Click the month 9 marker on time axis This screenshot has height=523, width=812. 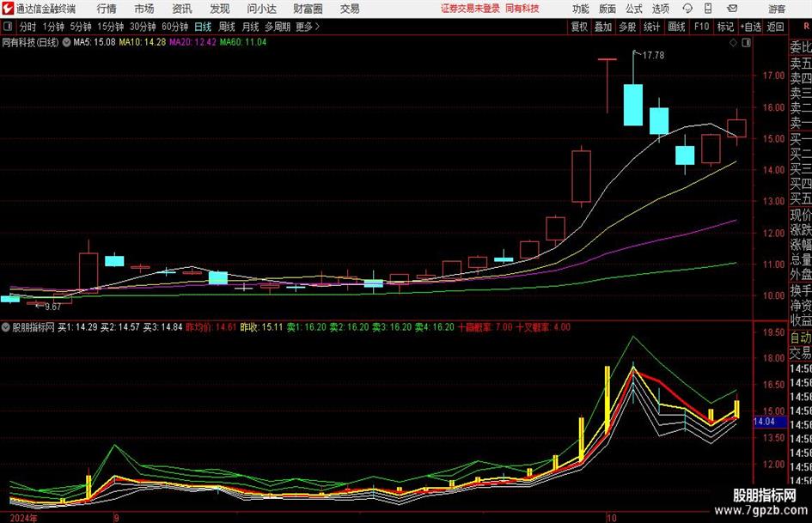(117, 518)
